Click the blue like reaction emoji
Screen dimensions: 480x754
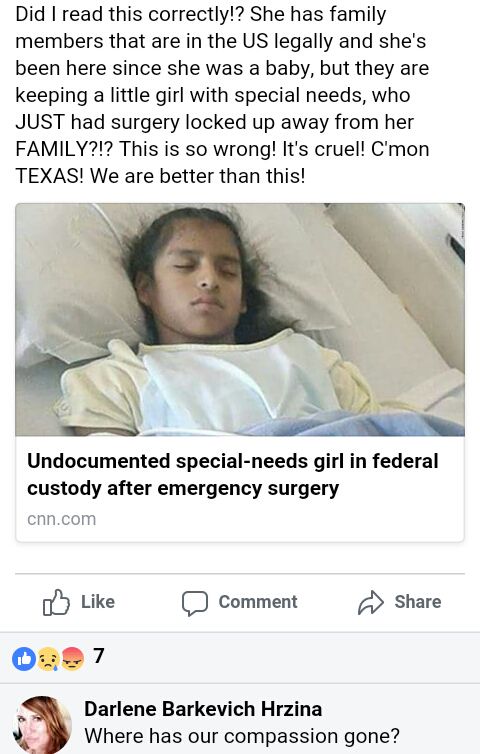24,658
